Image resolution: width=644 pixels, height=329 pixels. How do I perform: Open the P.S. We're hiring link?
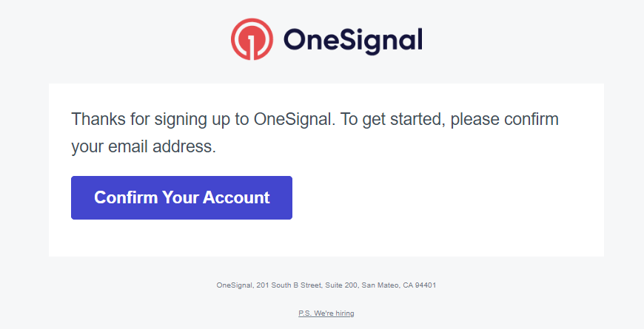tap(326, 313)
